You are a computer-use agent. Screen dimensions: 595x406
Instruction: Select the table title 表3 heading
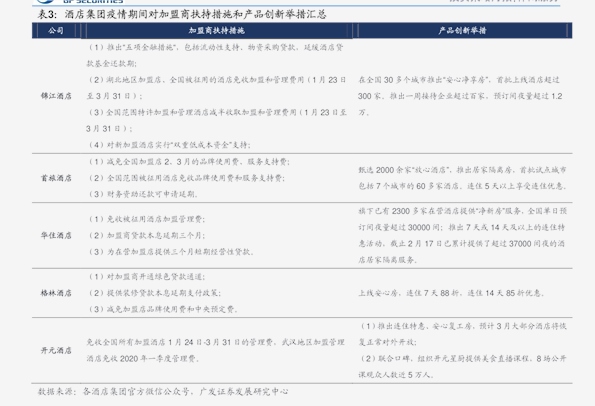coord(182,14)
